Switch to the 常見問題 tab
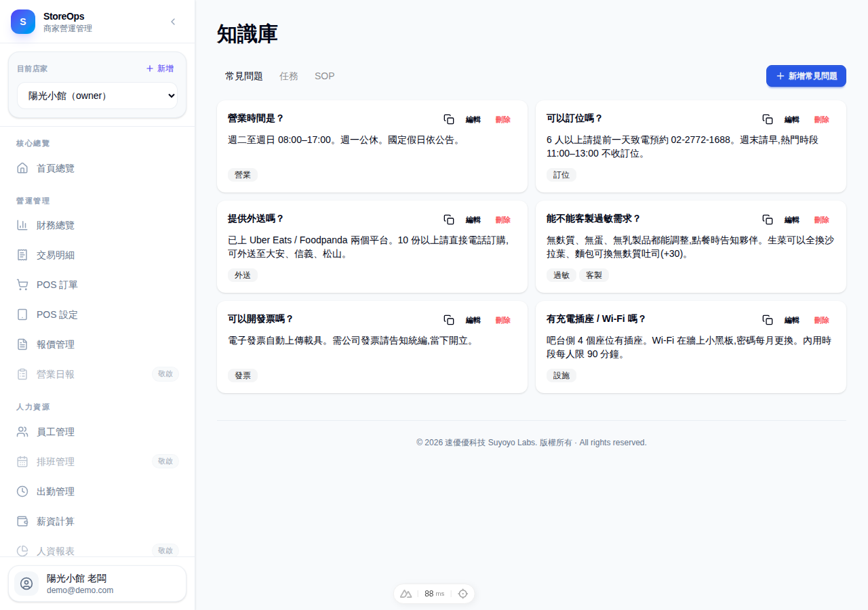The width and height of the screenshot is (868, 610). click(x=244, y=76)
